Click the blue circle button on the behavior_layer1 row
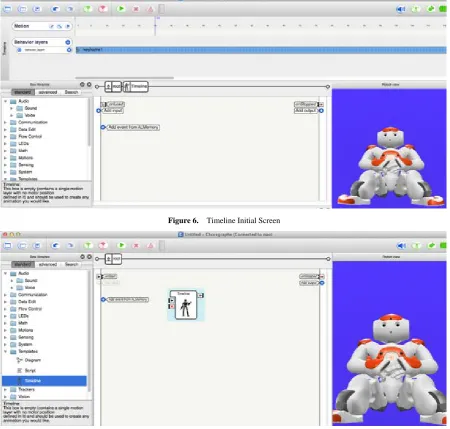450x429 pixels. [69, 50]
